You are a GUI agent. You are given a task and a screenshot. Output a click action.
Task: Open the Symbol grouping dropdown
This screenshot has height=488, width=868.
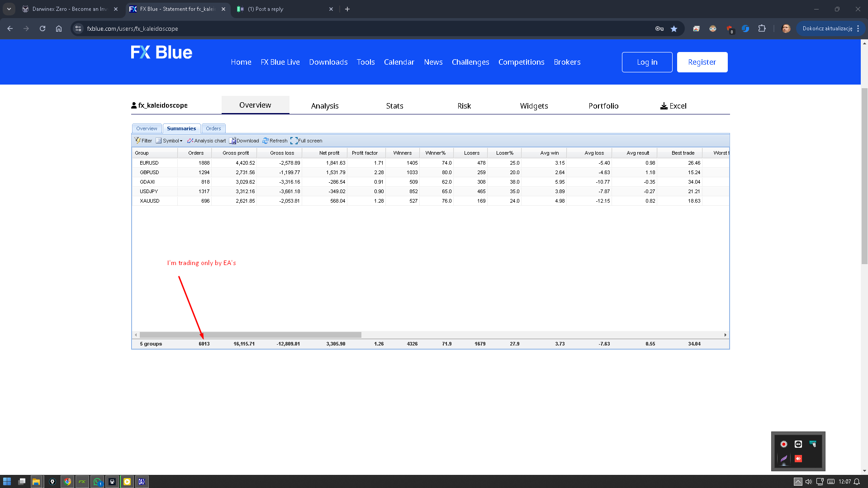169,141
